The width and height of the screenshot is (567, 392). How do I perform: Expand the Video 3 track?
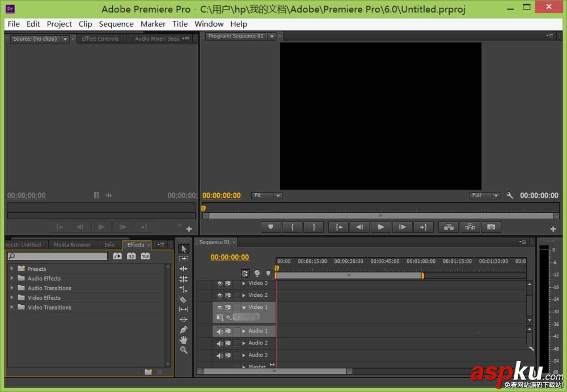coord(244,283)
